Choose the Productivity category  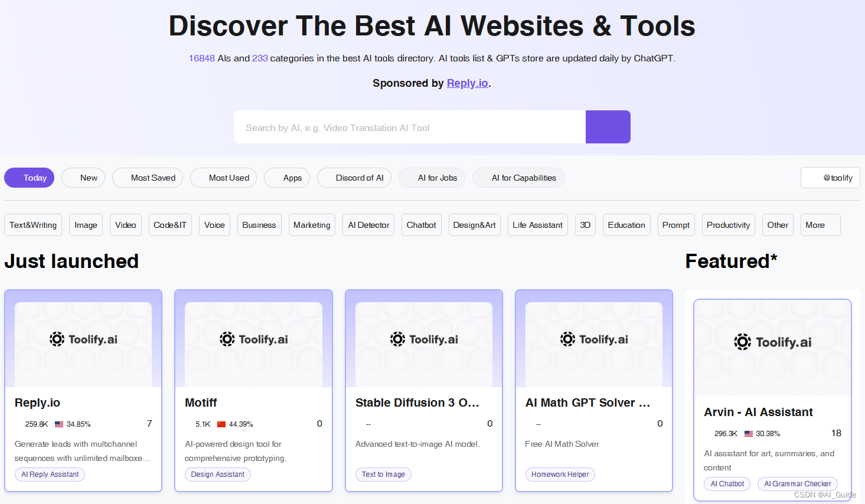point(729,225)
